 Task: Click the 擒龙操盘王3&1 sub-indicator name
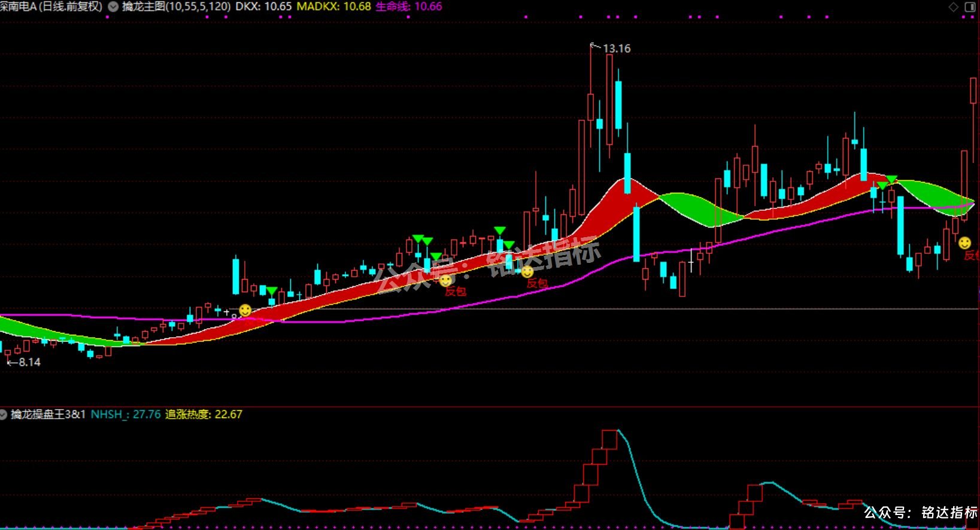48,414
